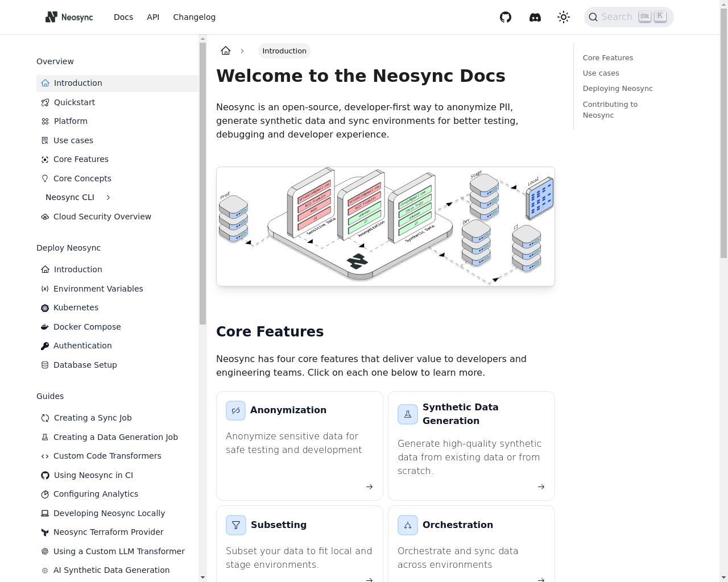Toggle the light/dark theme sun icon
Viewport: 728px width, 582px height.
point(564,17)
